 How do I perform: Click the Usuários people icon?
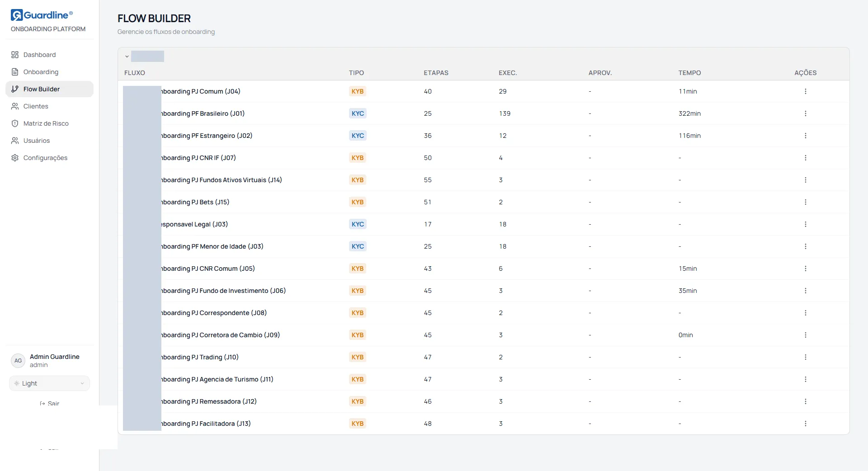pyautogui.click(x=15, y=141)
